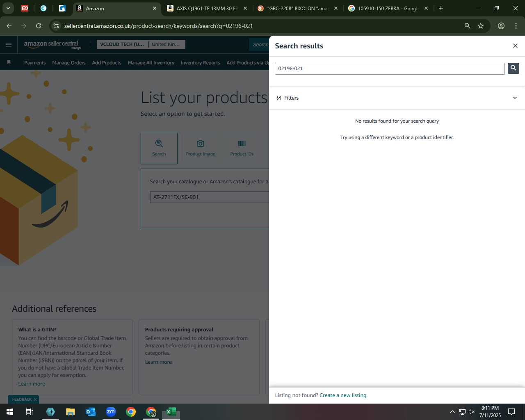Open Zoom from the taskbar
525x420 pixels.
pyautogui.click(x=111, y=412)
